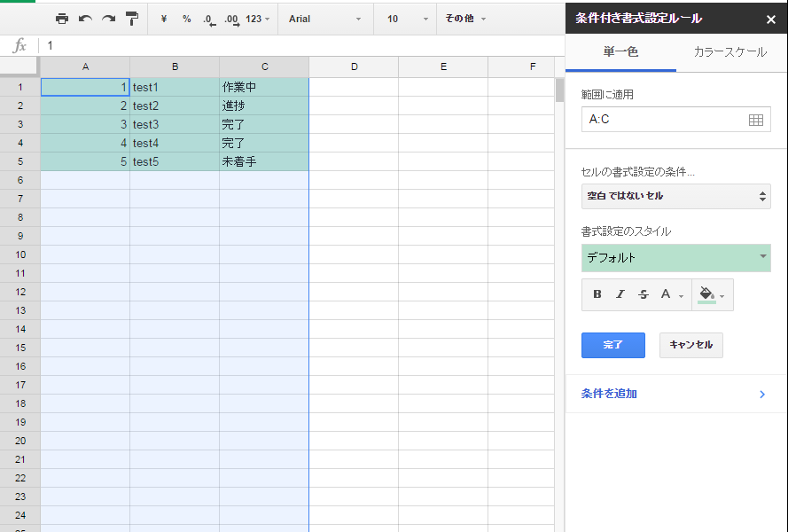This screenshot has width=788, height=532.
Task: Click the select-all corner box
Action: (x=20, y=66)
